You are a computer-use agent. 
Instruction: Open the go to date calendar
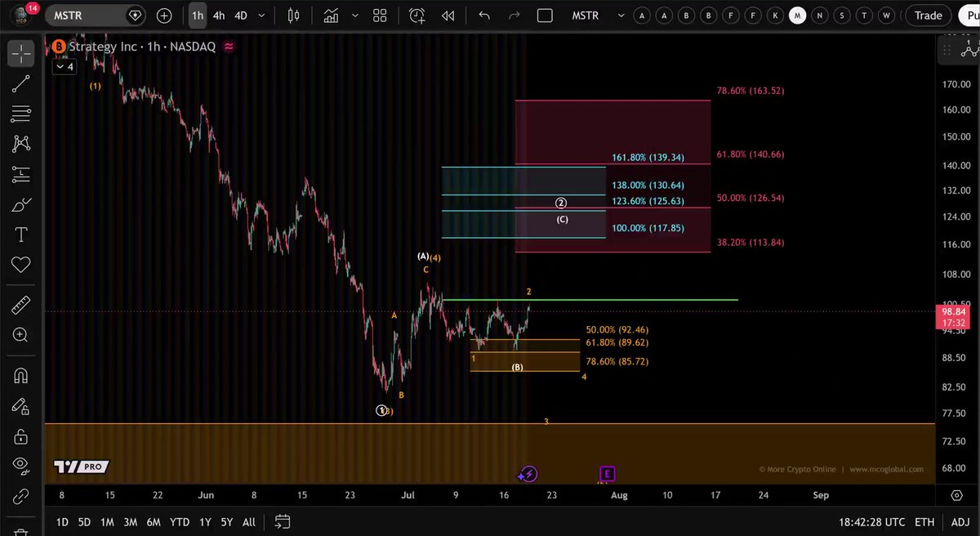click(x=283, y=522)
